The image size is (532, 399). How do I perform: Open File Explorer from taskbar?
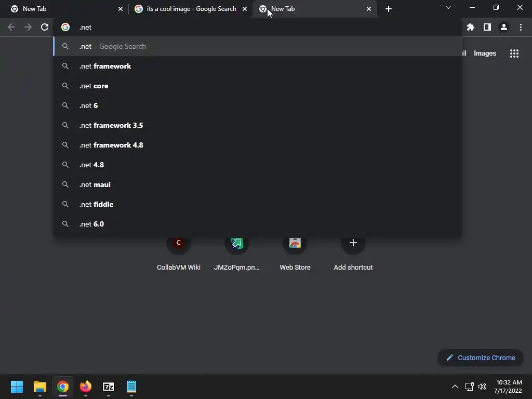39,387
